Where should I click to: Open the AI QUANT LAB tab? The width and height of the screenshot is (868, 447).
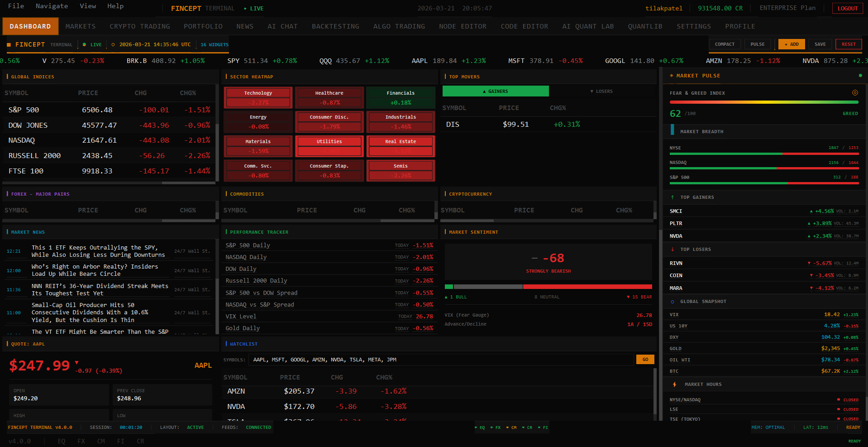pyautogui.click(x=588, y=26)
